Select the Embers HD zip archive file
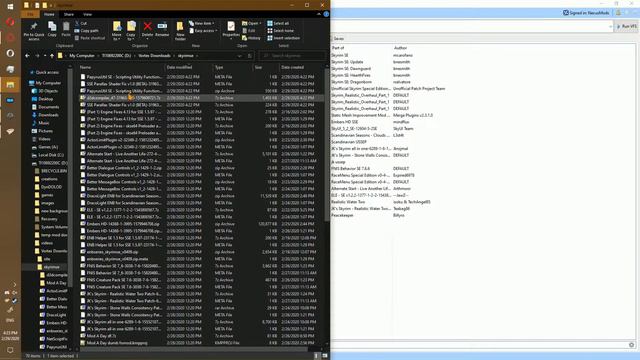This screenshot has height=360, width=640. (x=201, y=224)
